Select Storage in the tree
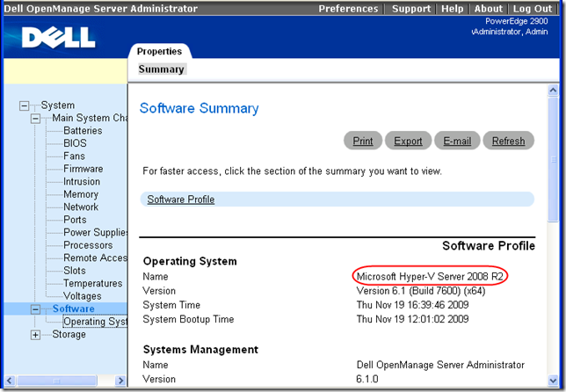This screenshot has width=566, height=392. (x=69, y=334)
